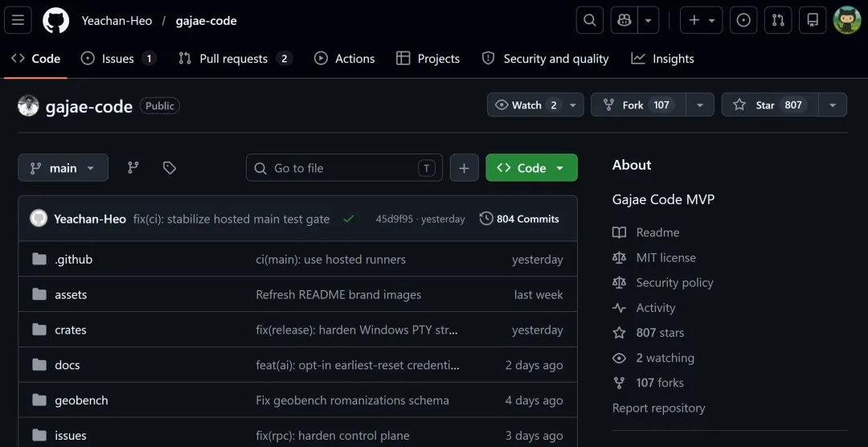Open the Security and quality tab
This screenshot has height=447, width=868.
[545, 59]
